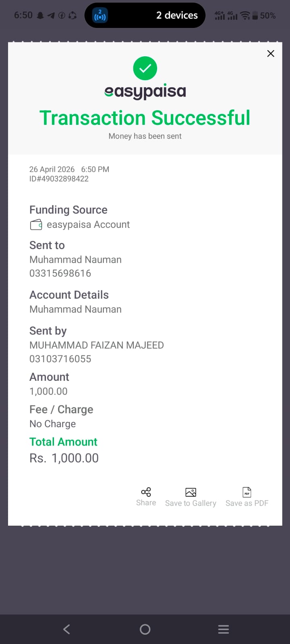Tap the green success checkmark icon
The width and height of the screenshot is (290, 644).
click(145, 68)
